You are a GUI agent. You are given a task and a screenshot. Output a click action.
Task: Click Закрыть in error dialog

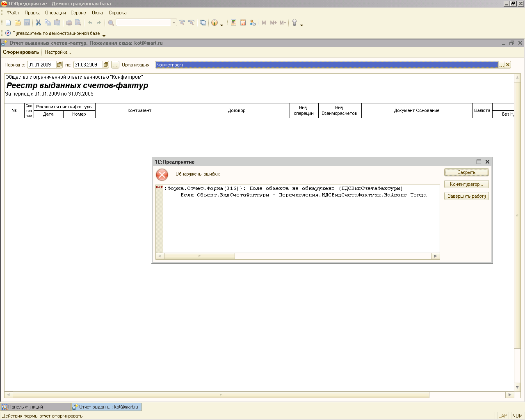coord(466,172)
